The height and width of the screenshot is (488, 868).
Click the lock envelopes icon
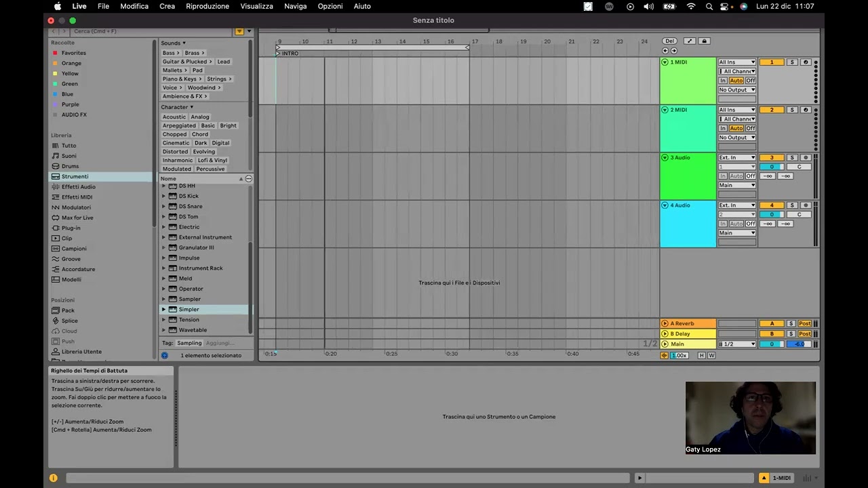point(704,41)
